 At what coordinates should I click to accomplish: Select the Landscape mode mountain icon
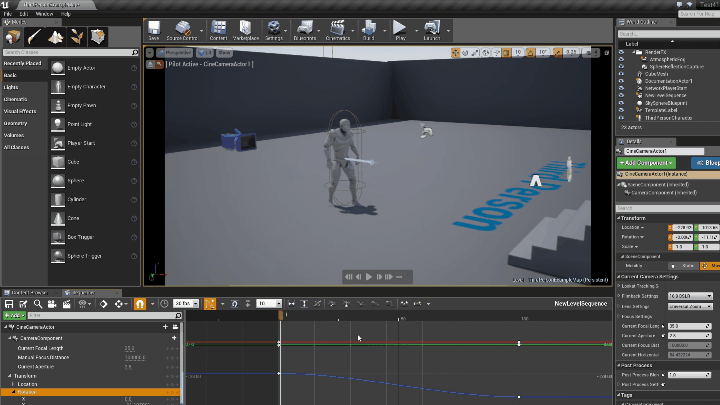(x=56, y=37)
